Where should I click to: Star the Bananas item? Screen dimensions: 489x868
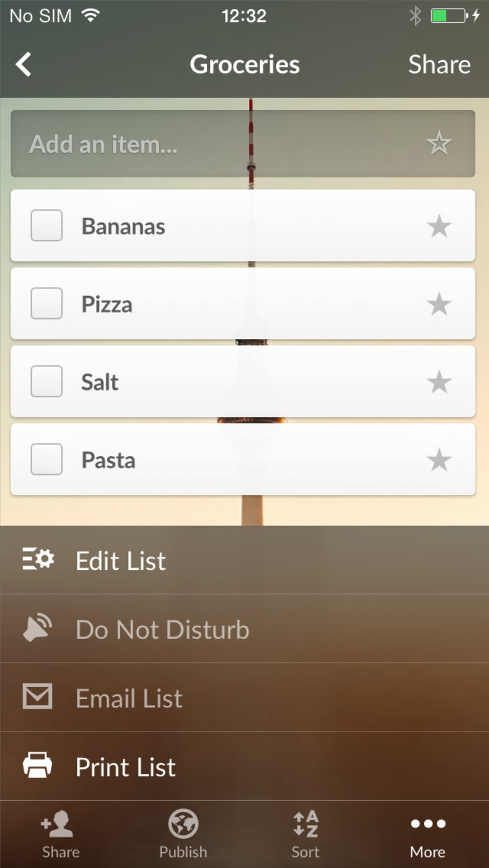tap(439, 226)
